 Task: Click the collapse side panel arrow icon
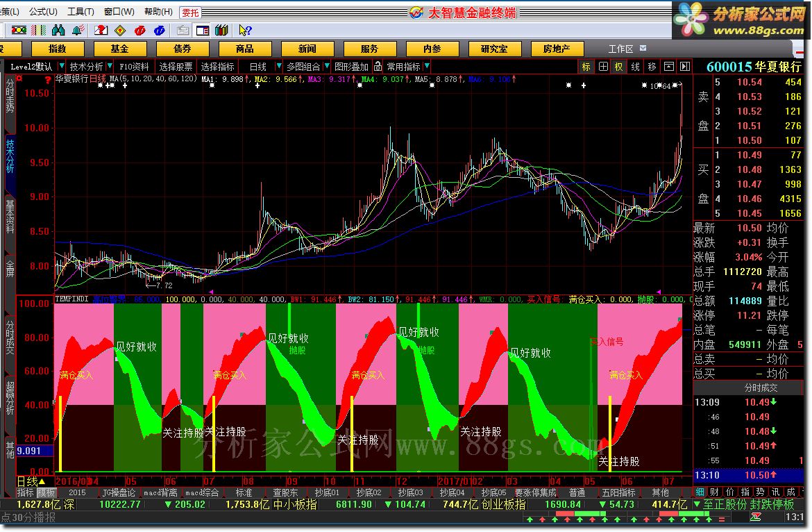tap(685, 66)
